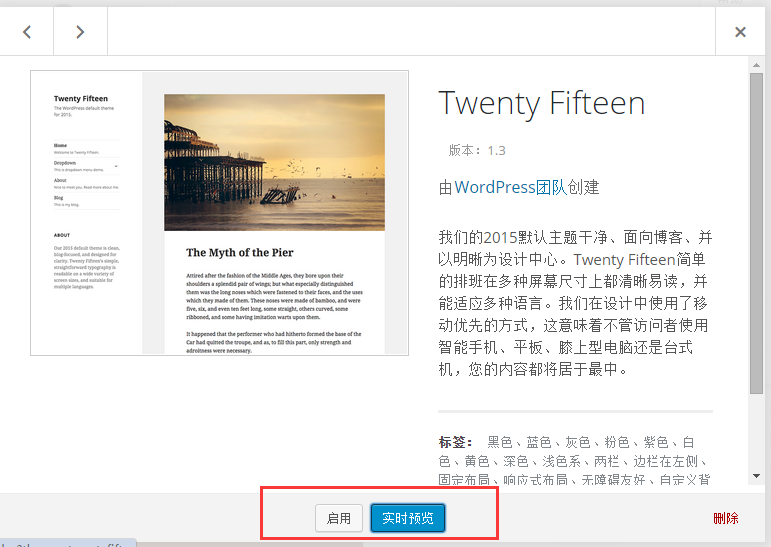
Task: Click the 启用 activate button
Action: point(339,518)
